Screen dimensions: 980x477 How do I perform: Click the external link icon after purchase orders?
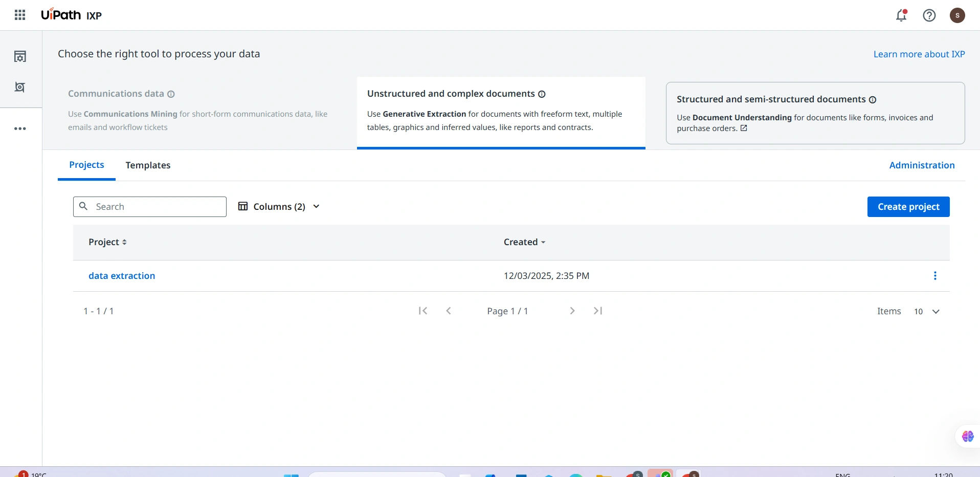pos(744,128)
